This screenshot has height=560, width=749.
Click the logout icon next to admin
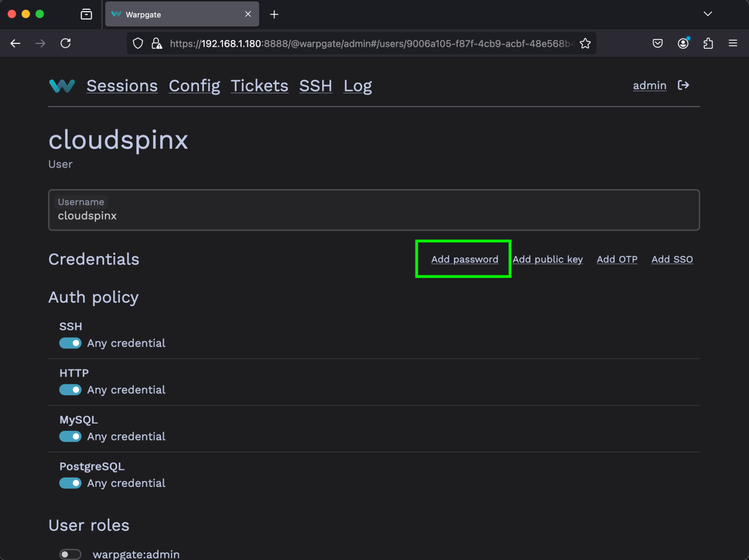point(684,85)
